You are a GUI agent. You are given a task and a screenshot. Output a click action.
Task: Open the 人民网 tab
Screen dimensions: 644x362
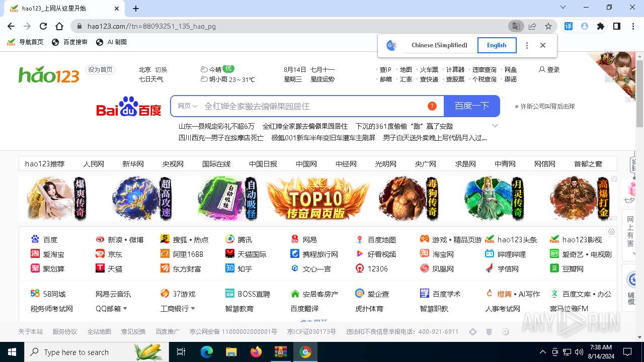[94, 164]
